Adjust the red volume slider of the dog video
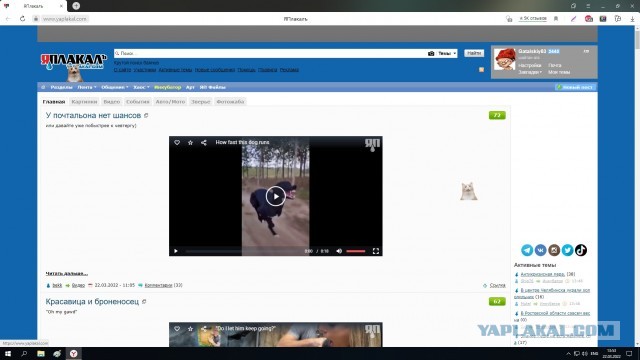The width and height of the screenshot is (640, 360). [356, 251]
